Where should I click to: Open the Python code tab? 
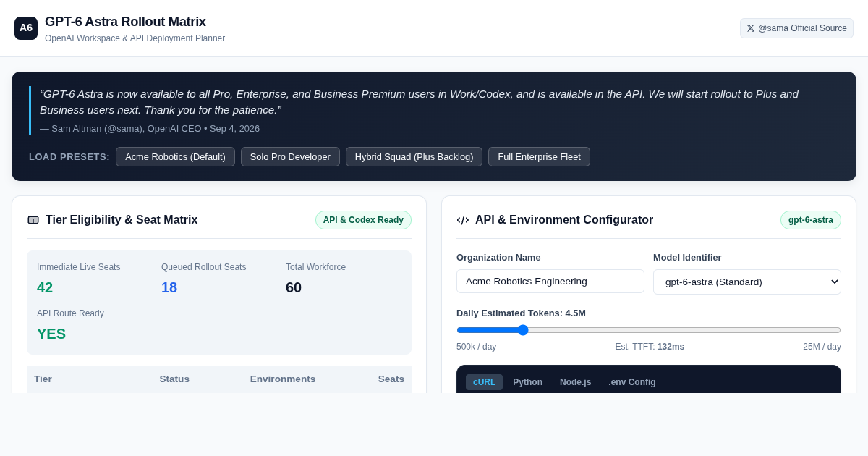(527, 382)
